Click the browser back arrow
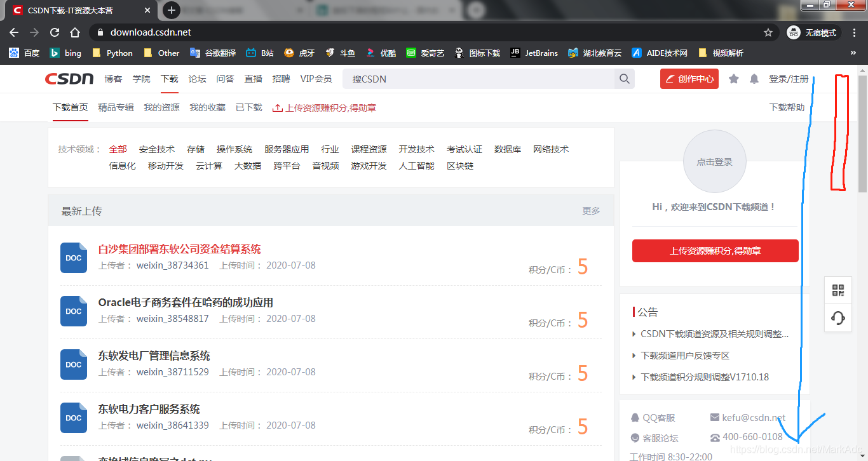The width and height of the screenshot is (868, 461). 14,32
